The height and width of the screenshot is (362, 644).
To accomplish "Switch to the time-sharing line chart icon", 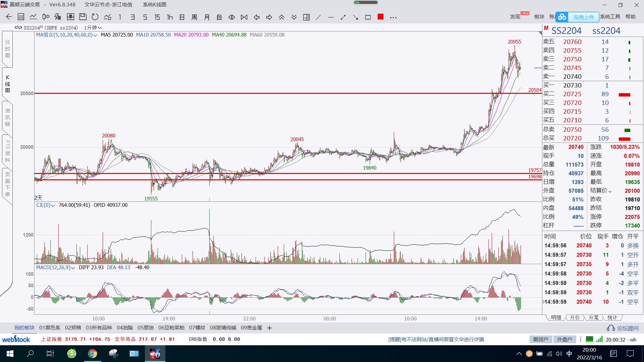I will click(33, 17).
